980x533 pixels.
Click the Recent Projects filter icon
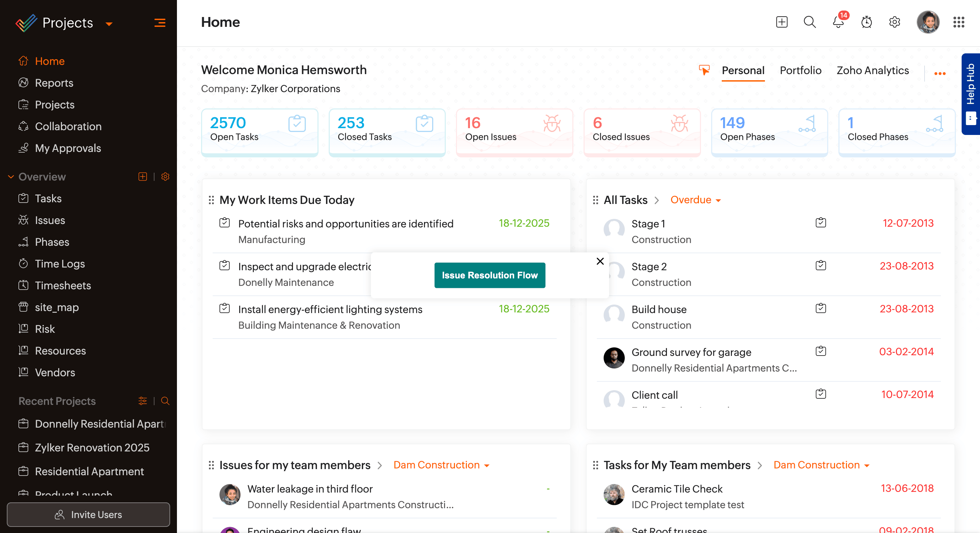[x=143, y=401]
